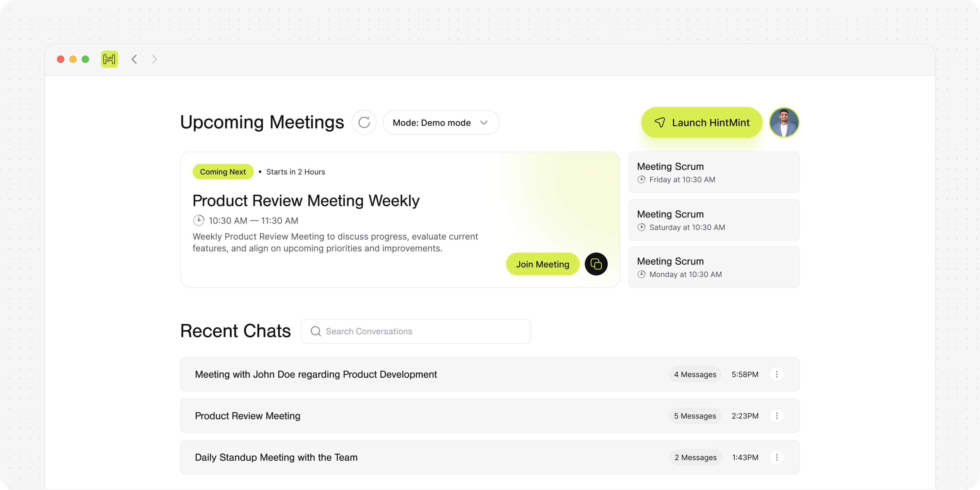Open the user profile avatar

click(784, 122)
